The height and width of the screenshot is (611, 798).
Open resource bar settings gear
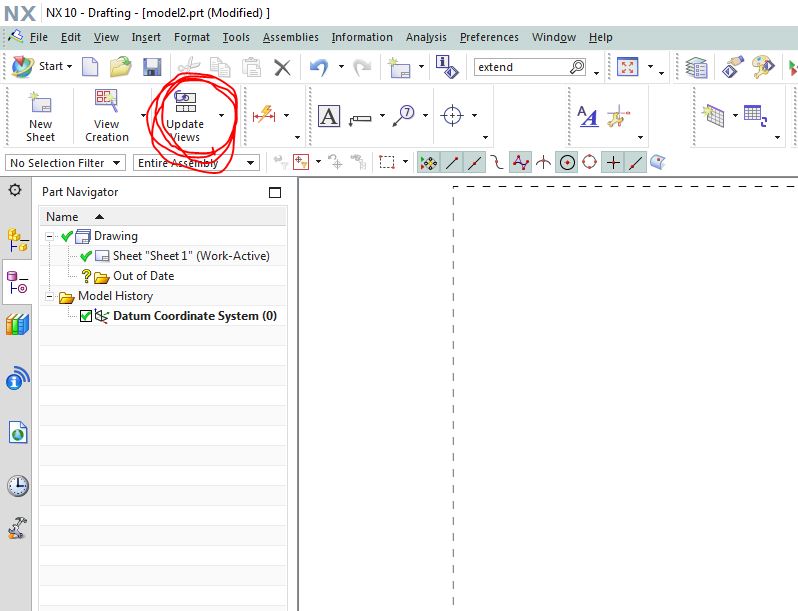[x=15, y=190]
